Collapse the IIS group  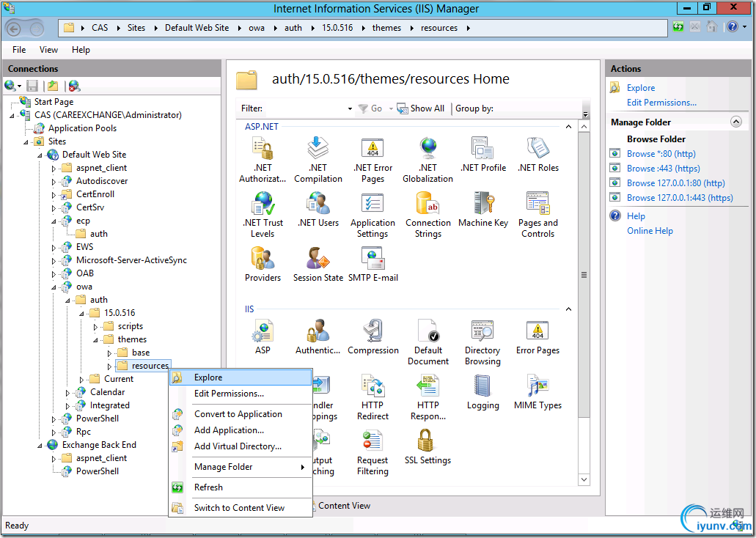click(568, 309)
